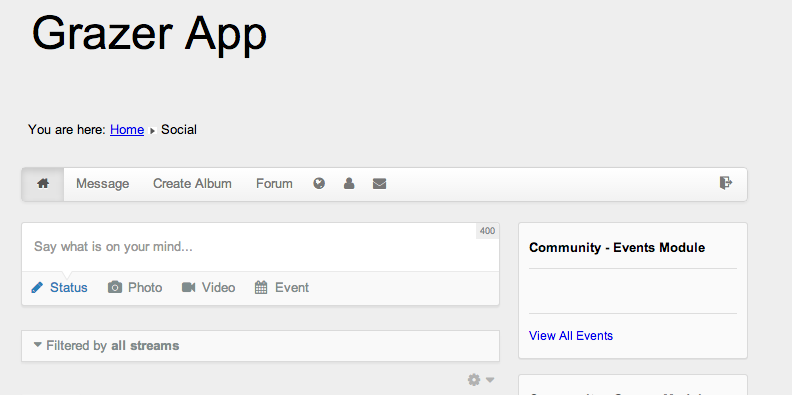Screen dimensions: 792x395
Task: Click the Community - Events Module heading
Action: (x=617, y=248)
